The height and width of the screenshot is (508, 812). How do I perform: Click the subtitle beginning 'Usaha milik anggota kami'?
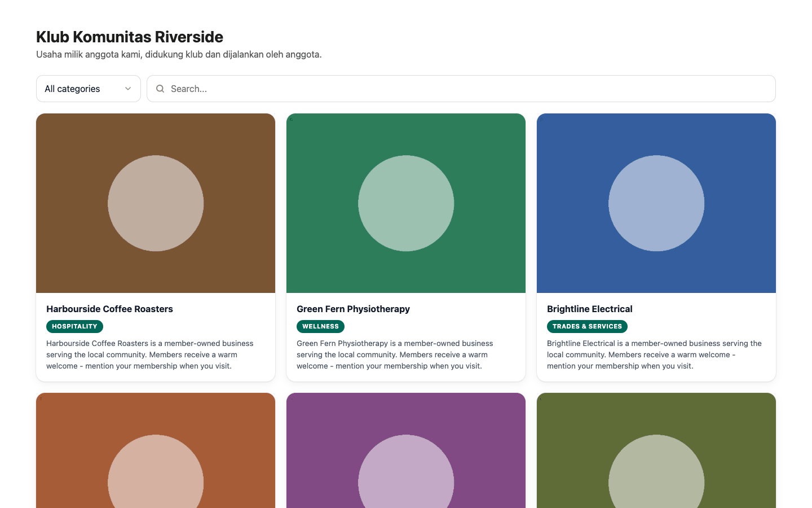[x=179, y=54]
